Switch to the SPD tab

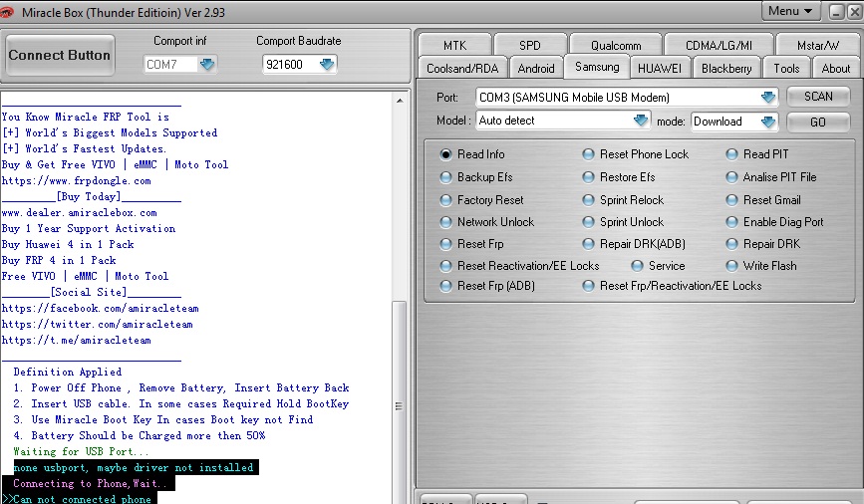(529, 45)
